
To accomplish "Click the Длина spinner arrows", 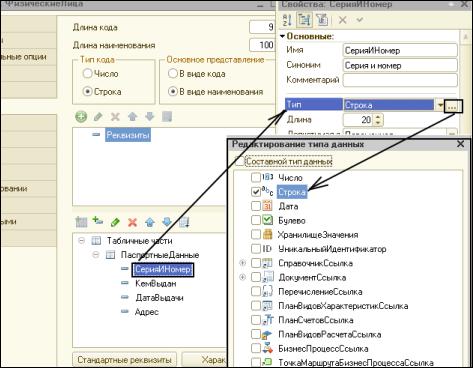I will (x=378, y=120).
